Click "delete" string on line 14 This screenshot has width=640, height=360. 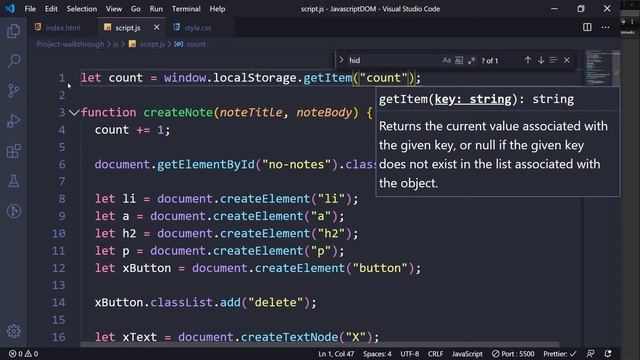(276, 302)
